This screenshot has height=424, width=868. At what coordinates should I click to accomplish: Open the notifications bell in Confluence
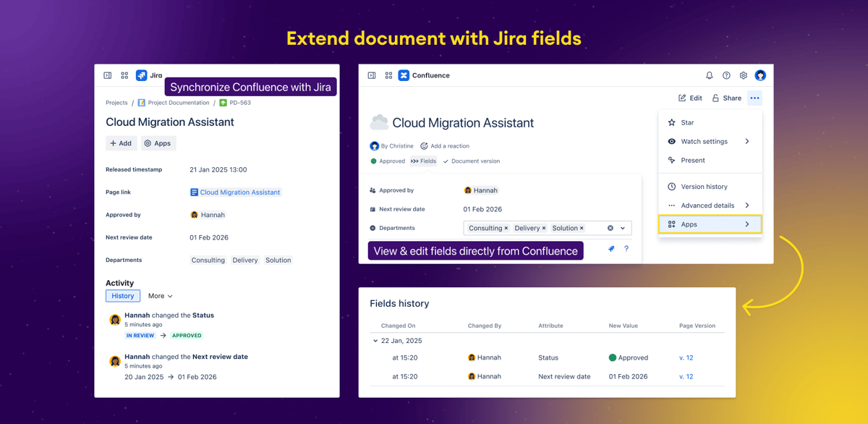pos(709,75)
